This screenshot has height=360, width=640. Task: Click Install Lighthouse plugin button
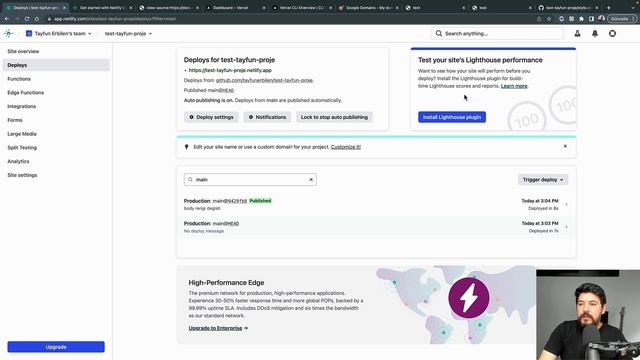pos(452,117)
